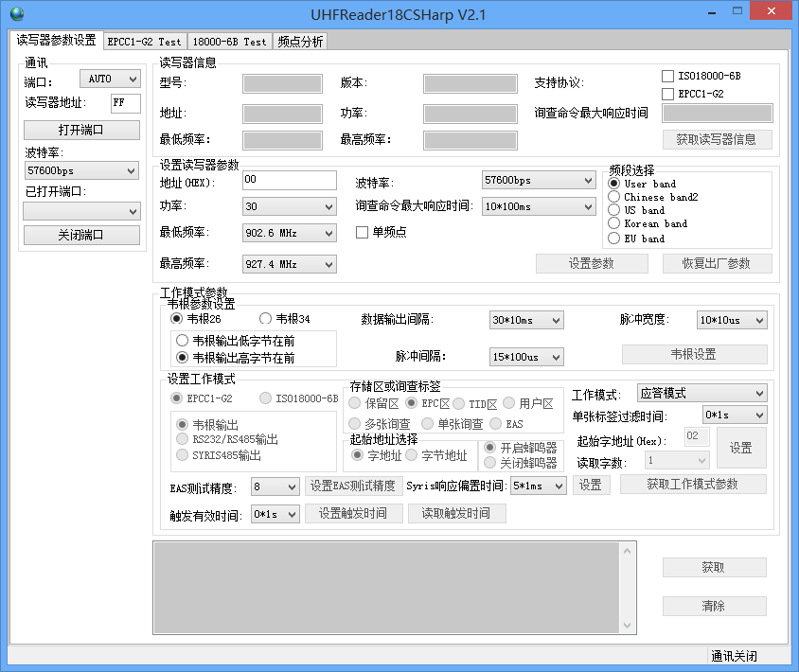Click the globe application icon in title bar
This screenshot has width=799, height=672.
click(x=17, y=14)
